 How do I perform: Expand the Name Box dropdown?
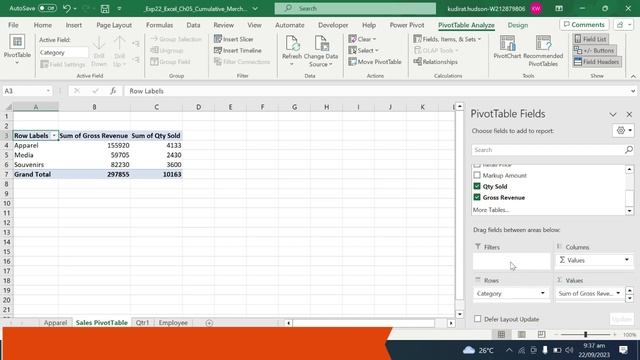[x=48, y=91]
